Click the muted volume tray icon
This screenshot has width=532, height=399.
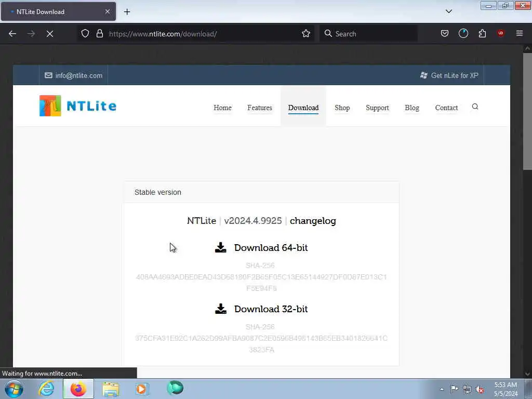480,389
